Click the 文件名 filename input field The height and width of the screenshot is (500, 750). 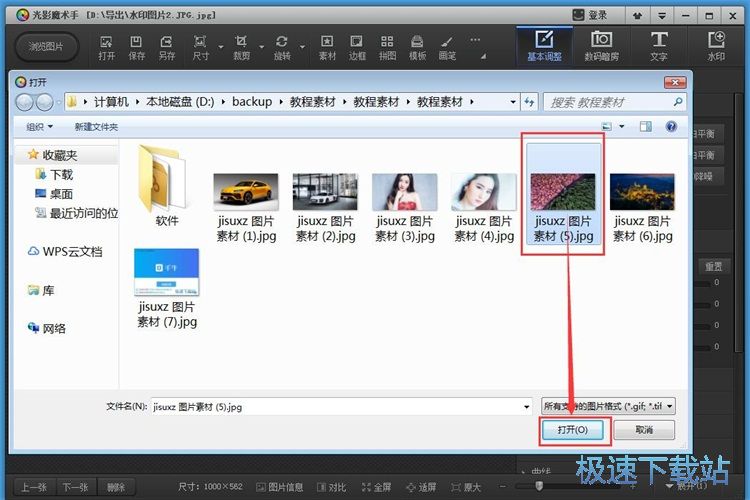(342, 407)
